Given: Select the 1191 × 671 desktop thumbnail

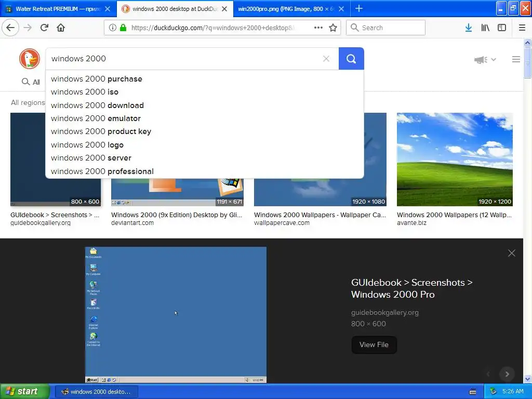Looking at the screenshot, I should click(x=177, y=192).
